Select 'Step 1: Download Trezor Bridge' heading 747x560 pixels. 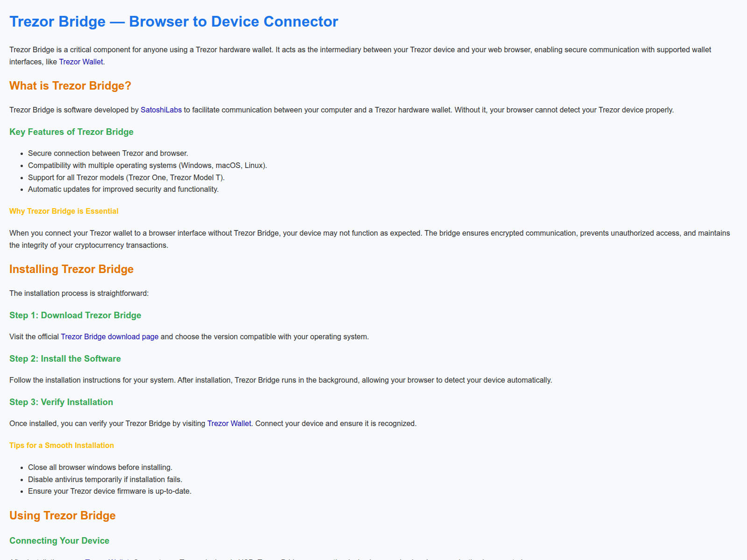(x=75, y=315)
